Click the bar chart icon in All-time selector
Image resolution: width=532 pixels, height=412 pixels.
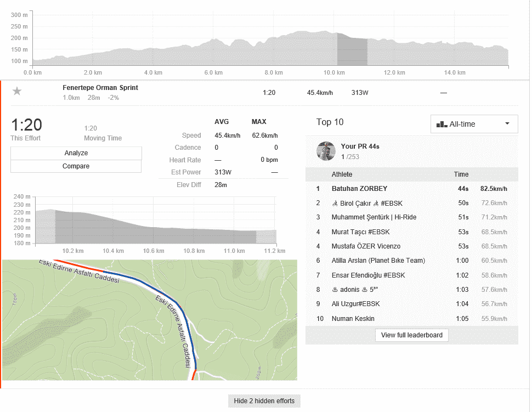tap(442, 125)
